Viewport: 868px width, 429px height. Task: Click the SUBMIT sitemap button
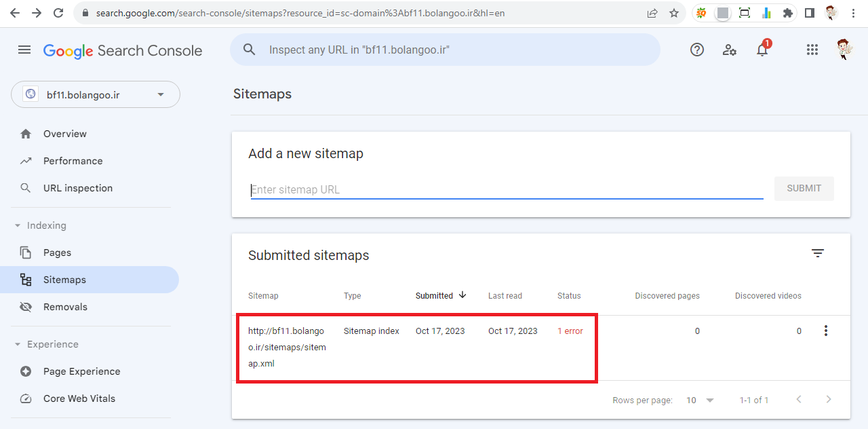(x=804, y=189)
